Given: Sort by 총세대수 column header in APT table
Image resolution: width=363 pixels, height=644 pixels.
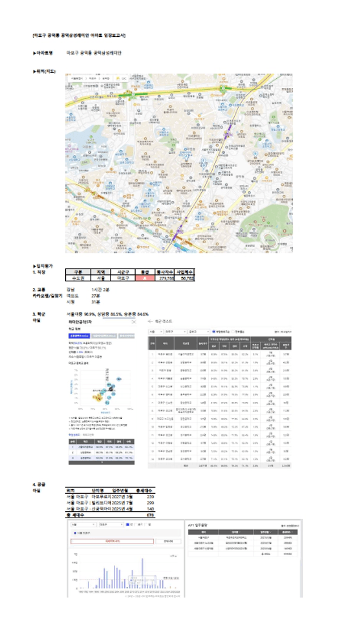Looking at the screenshot, I should tap(288, 532).
